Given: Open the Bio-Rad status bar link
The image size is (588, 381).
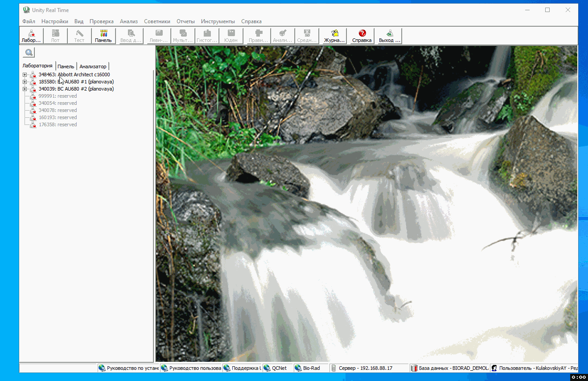Looking at the screenshot, I should click(311, 368).
